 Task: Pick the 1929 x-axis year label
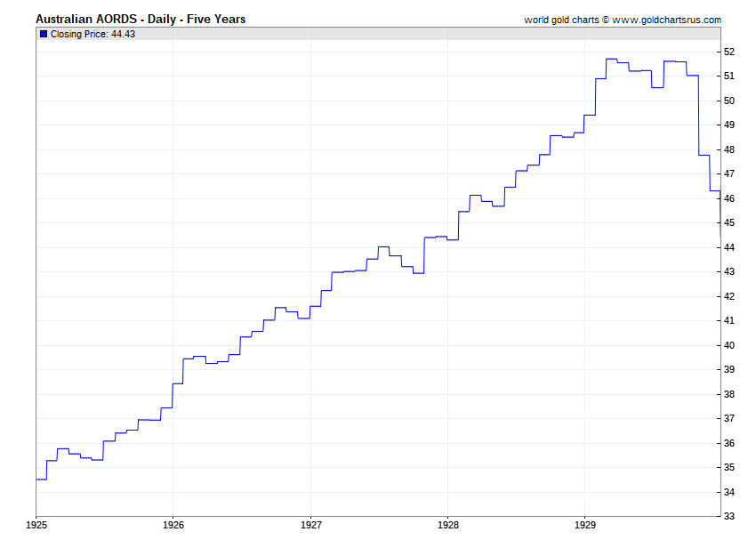tap(585, 526)
